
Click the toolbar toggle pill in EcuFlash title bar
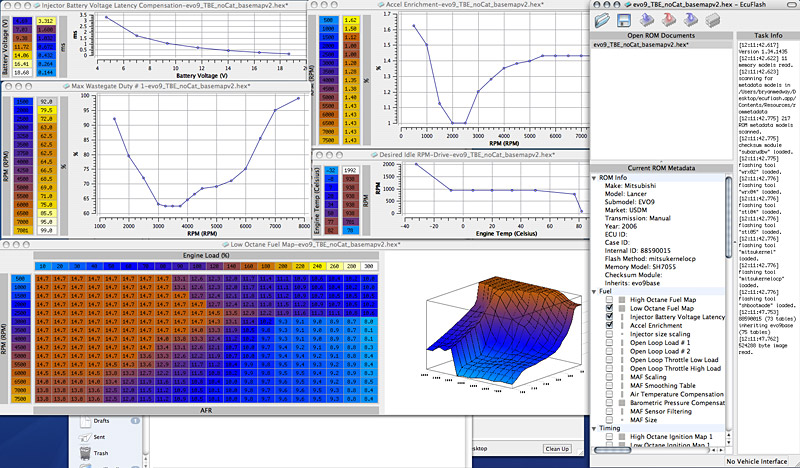pyautogui.click(x=792, y=4)
